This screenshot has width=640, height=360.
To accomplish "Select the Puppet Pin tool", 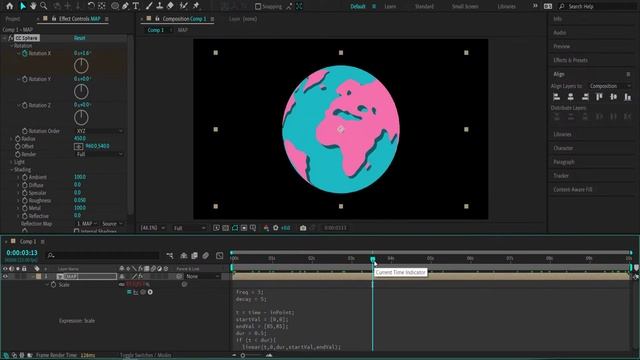I will [196, 6].
